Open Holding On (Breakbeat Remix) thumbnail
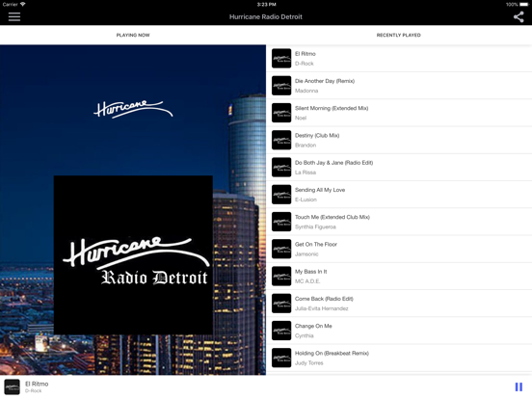 tap(281, 358)
